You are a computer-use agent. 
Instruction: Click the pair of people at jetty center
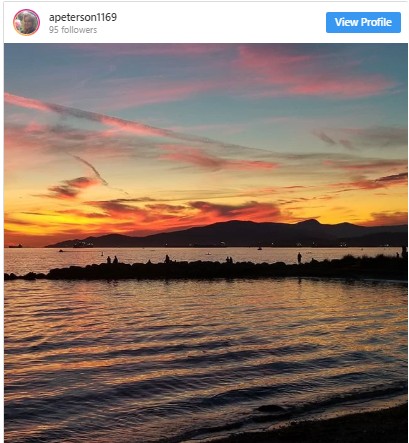[x=229, y=260]
